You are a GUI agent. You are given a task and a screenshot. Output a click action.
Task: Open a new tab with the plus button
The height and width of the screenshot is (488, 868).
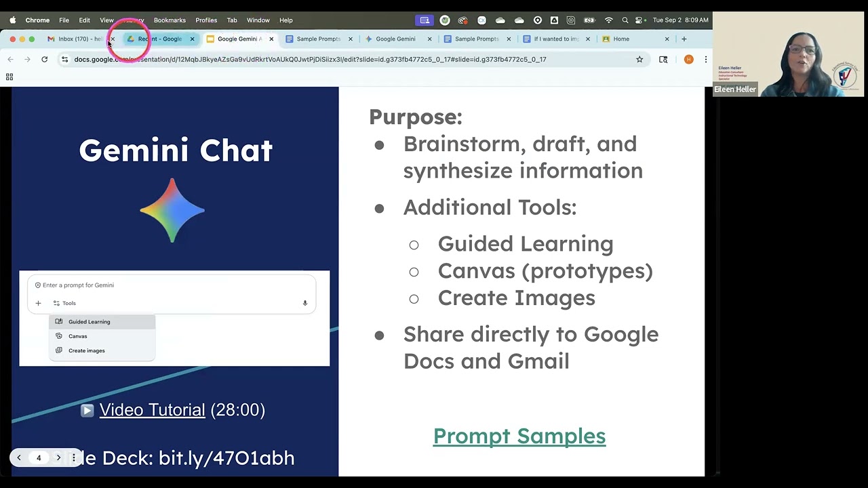(684, 39)
